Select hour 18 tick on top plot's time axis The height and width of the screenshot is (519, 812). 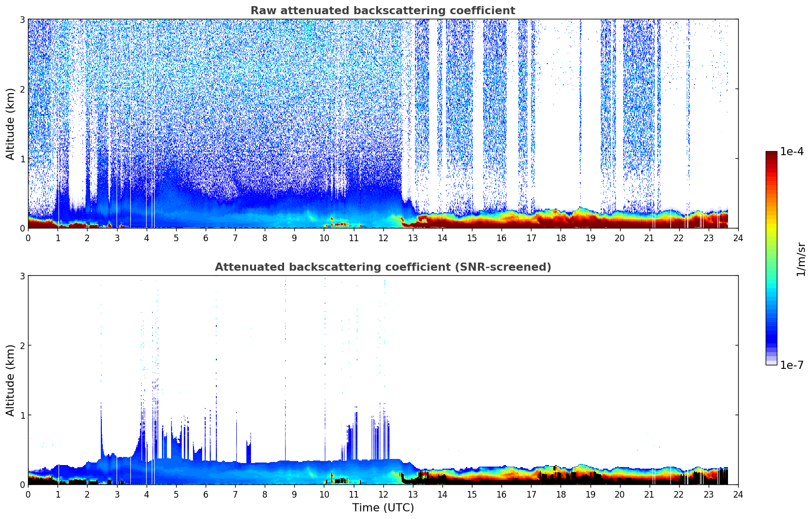coord(561,238)
